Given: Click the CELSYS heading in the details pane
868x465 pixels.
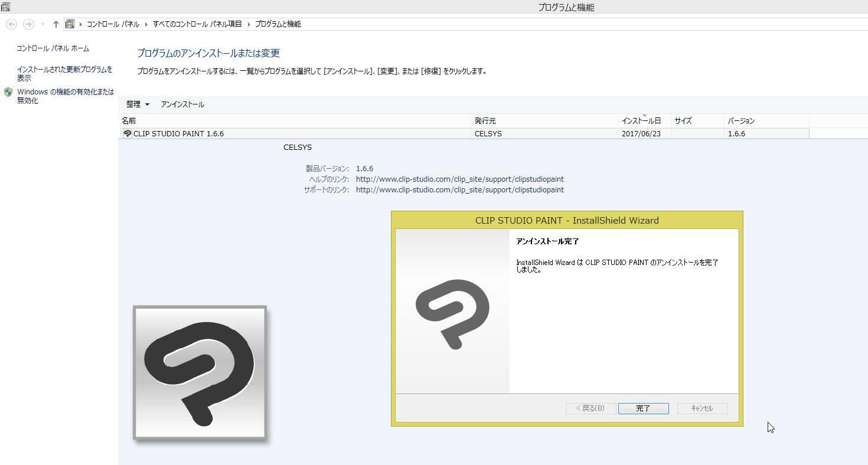Looking at the screenshot, I should pos(298,148).
